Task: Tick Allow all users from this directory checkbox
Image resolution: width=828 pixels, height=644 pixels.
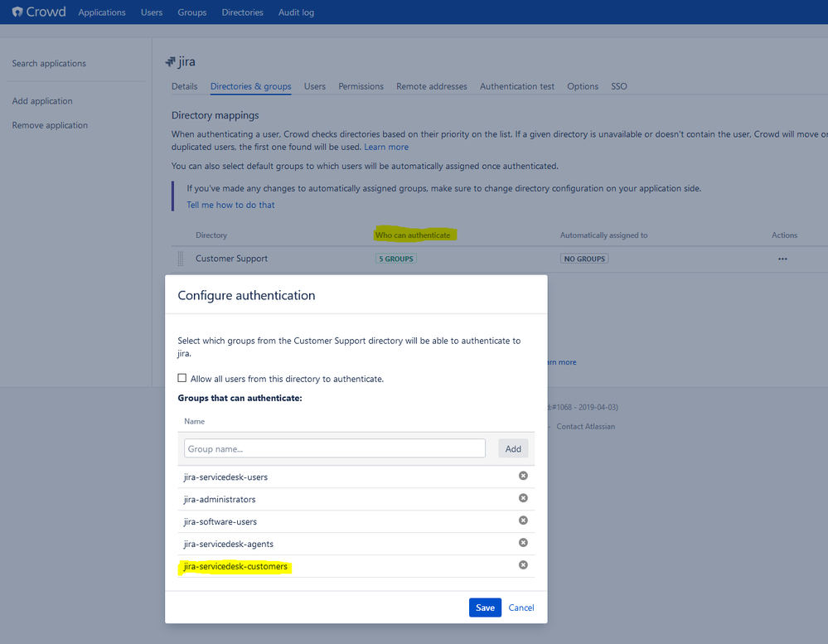Action: [x=182, y=378]
